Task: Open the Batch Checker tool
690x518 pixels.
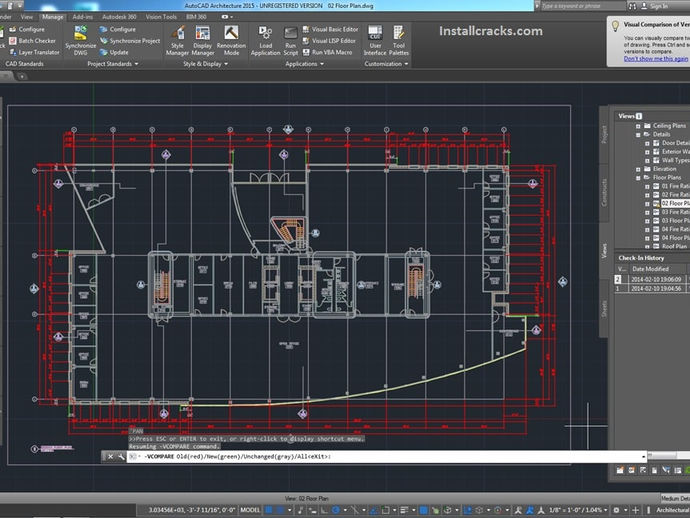Action: (x=33, y=40)
